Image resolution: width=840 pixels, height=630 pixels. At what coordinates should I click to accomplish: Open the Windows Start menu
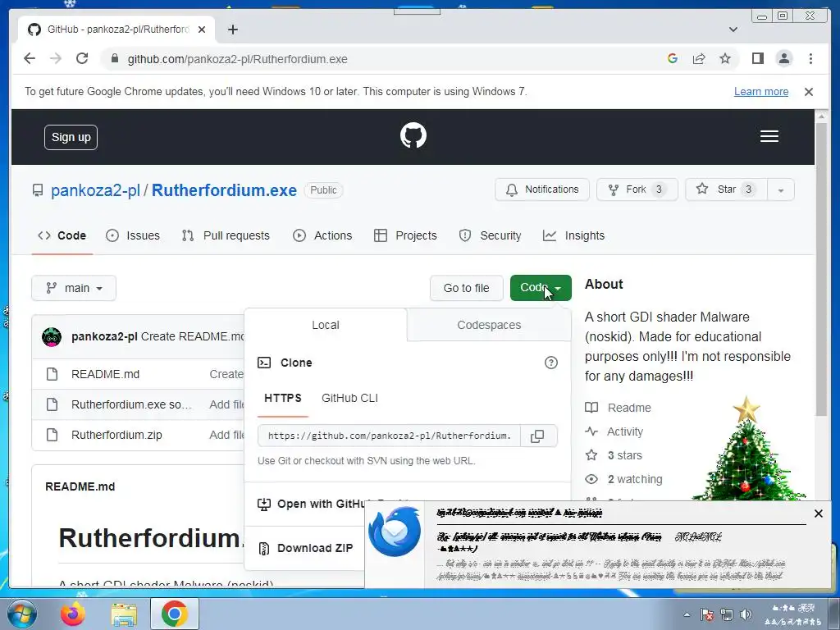[x=21, y=614]
